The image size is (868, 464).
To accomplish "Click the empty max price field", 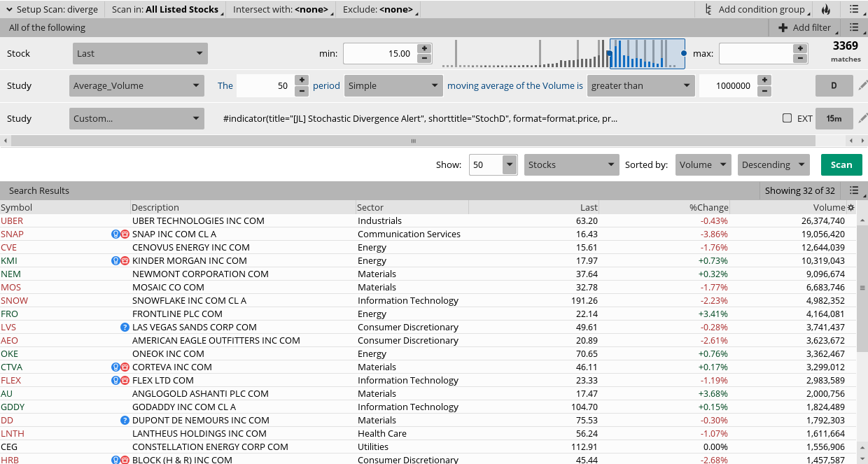I will 756,54.
